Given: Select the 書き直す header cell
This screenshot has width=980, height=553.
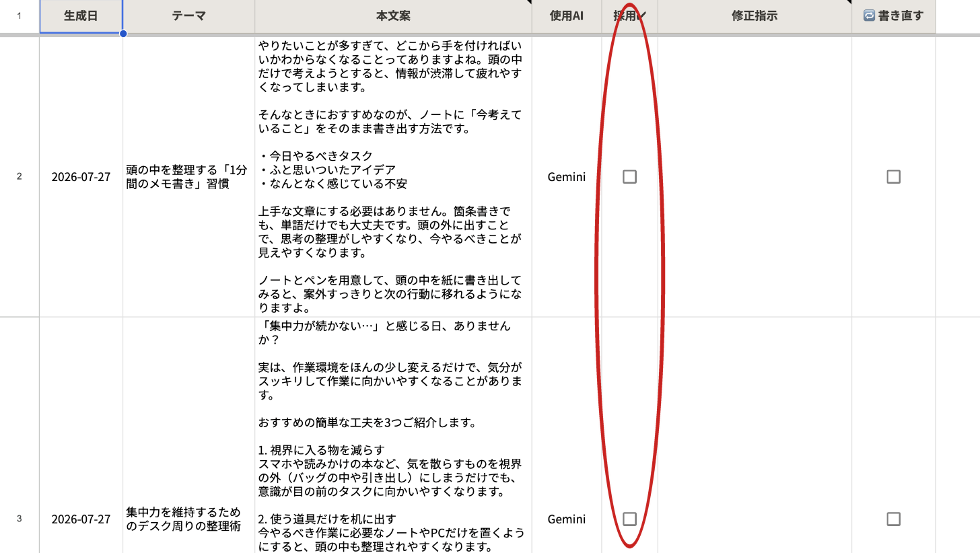Looking at the screenshot, I should point(893,15).
